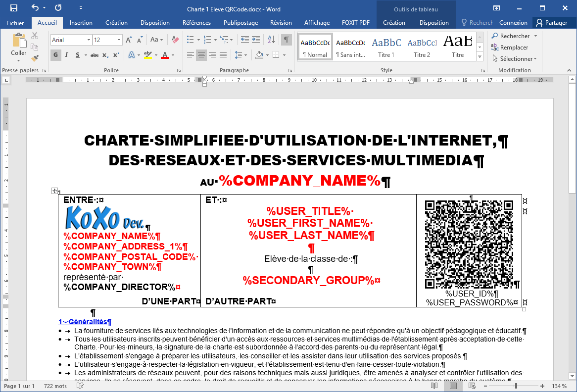Switch to the Insertion tab
The width and height of the screenshot is (577, 392).
coord(81,23)
